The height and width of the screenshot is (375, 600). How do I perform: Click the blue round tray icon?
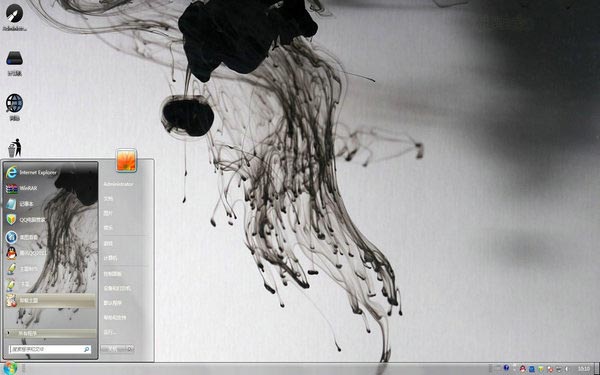point(506,368)
